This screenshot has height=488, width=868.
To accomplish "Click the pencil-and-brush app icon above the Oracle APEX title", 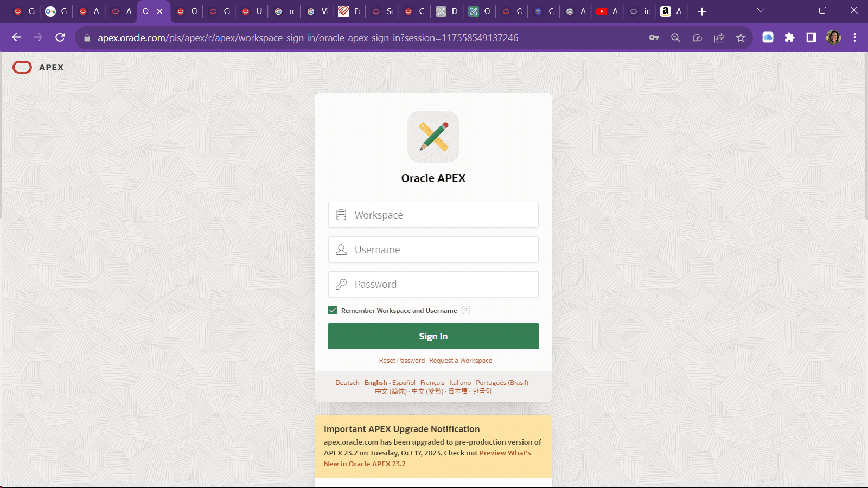I will click(x=433, y=137).
